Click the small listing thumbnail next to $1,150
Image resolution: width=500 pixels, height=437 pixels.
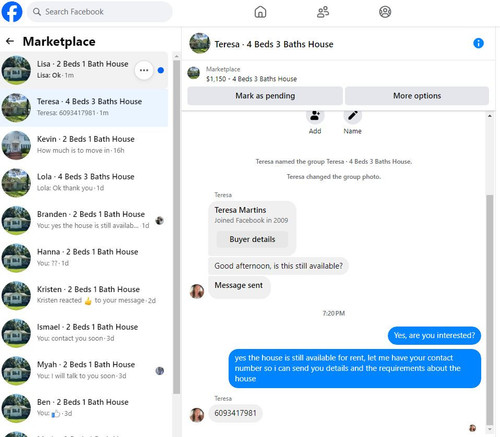click(194, 73)
